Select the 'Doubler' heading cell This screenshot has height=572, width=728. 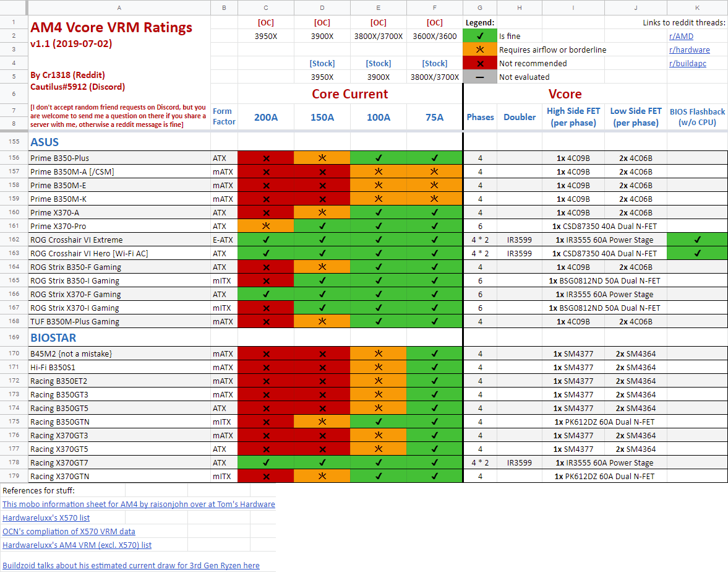pyautogui.click(x=520, y=117)
